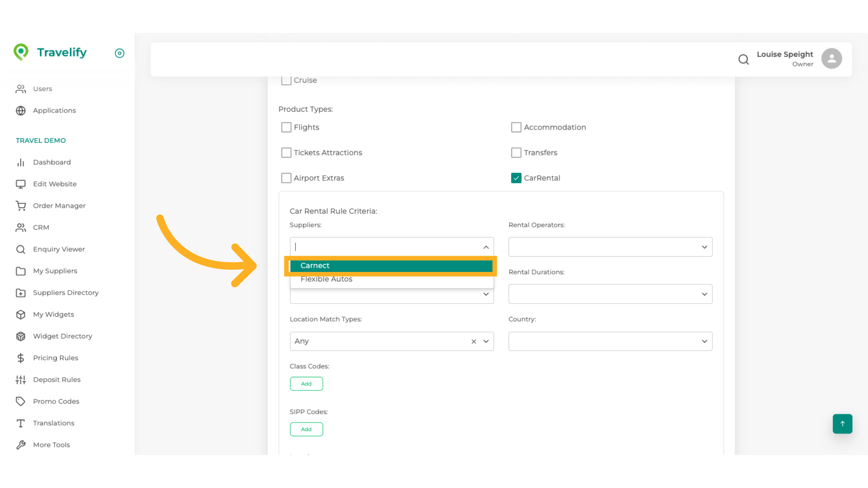Click the search magnifier icon in header
Screen dimensions: 868x488
[743, 59]
